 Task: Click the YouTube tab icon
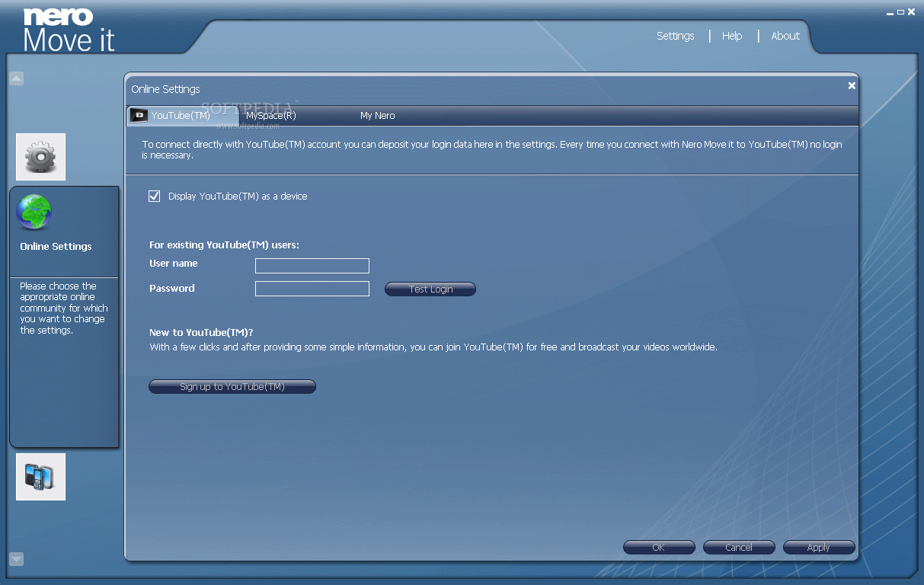pyautogui.click(x=139, y=116)
